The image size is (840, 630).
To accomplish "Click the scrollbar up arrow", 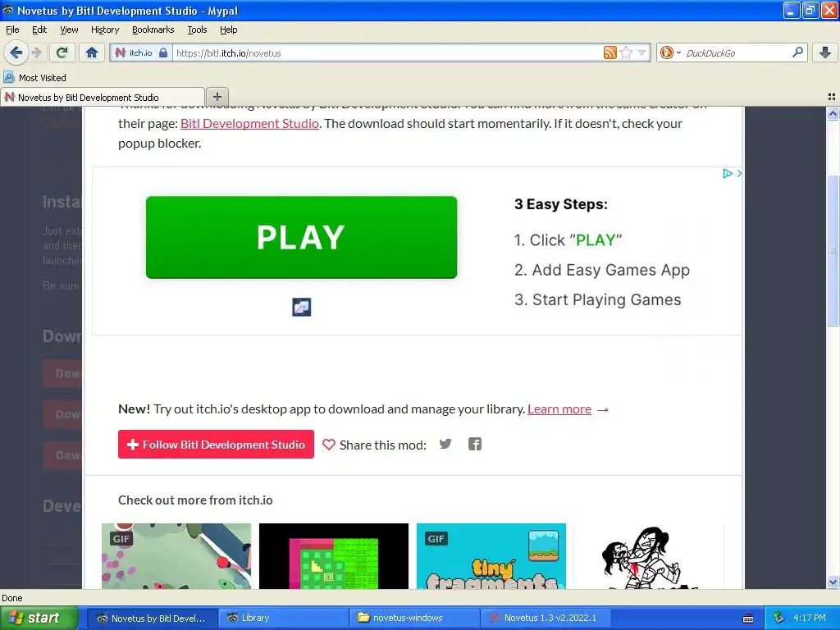I will (833, 113).
